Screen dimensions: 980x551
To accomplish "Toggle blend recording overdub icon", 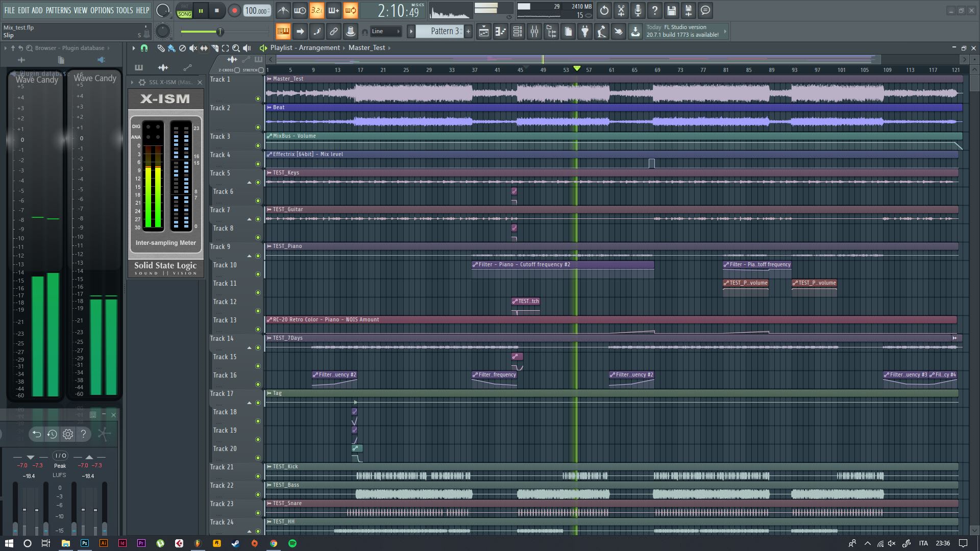I will 333,10.
